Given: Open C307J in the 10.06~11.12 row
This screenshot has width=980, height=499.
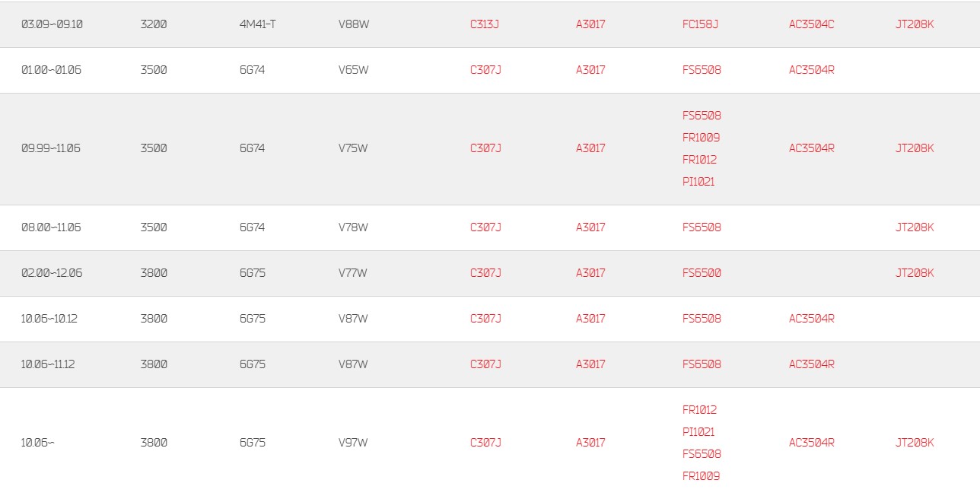Looking at the screenshot, I should 485,364.
